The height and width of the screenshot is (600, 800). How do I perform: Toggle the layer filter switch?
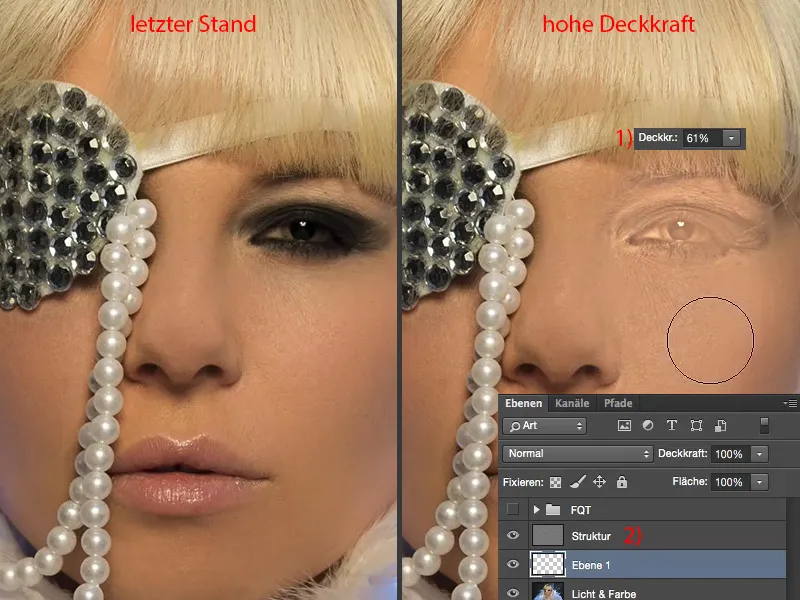[764, 426]
